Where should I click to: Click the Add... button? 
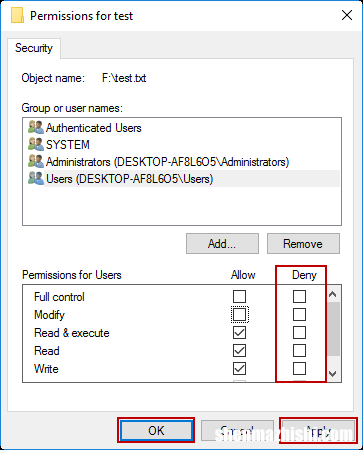222,244
